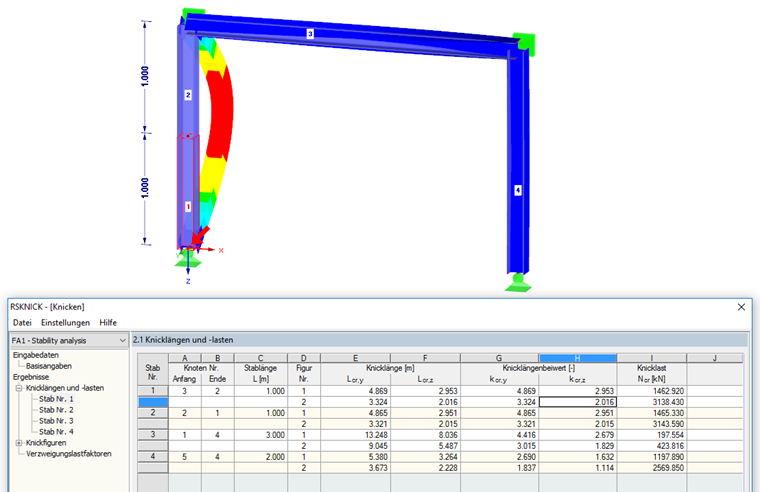Select row header for Stab 4

[153, 457]
